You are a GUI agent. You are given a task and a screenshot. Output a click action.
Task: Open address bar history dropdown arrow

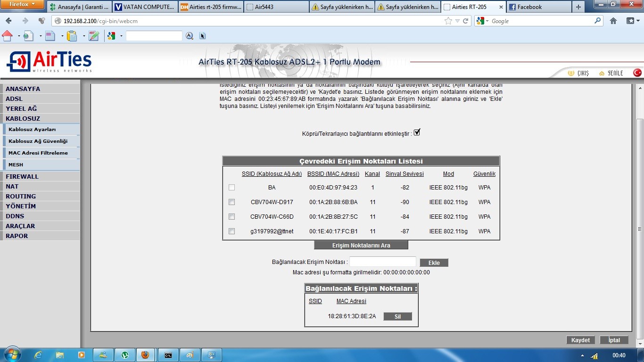(x=457, y=21)
